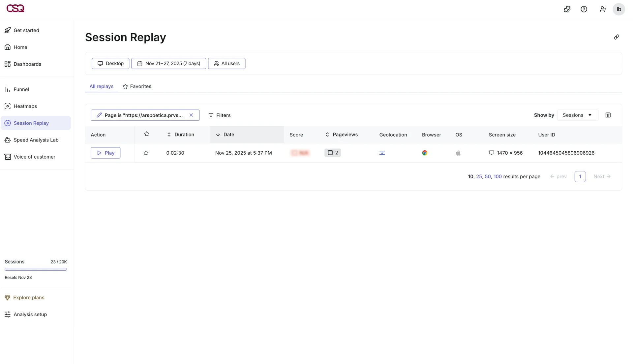Click page number 1 in pagination
Viewport: 633px width, 364px height.
580,176
